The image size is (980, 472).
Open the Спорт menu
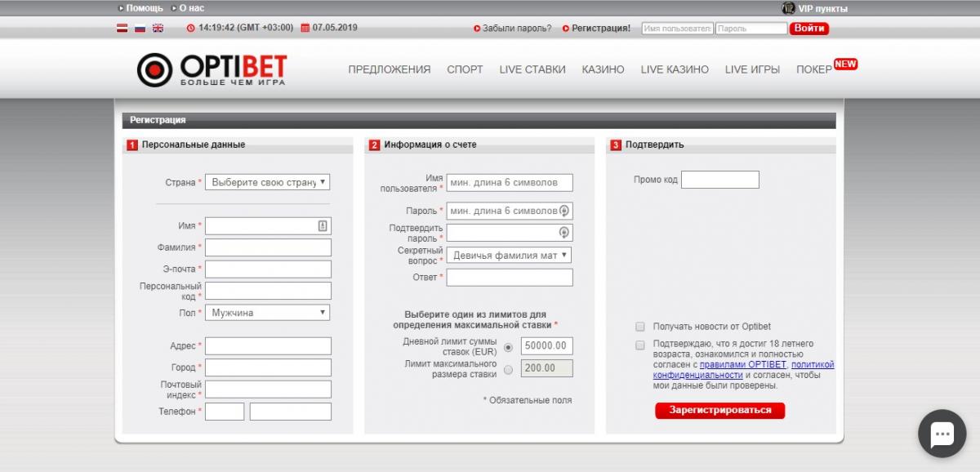coord(465,69)
